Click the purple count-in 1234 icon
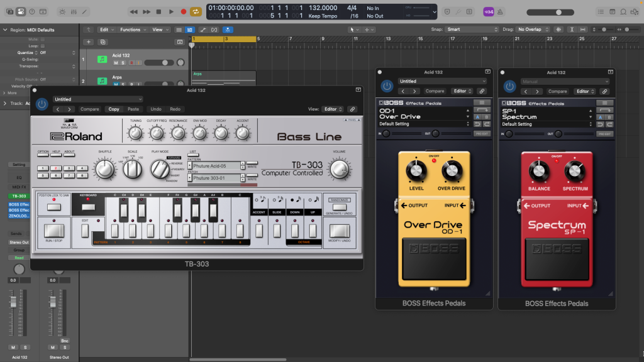Screen dimensions: 644x362 point(488,12)
